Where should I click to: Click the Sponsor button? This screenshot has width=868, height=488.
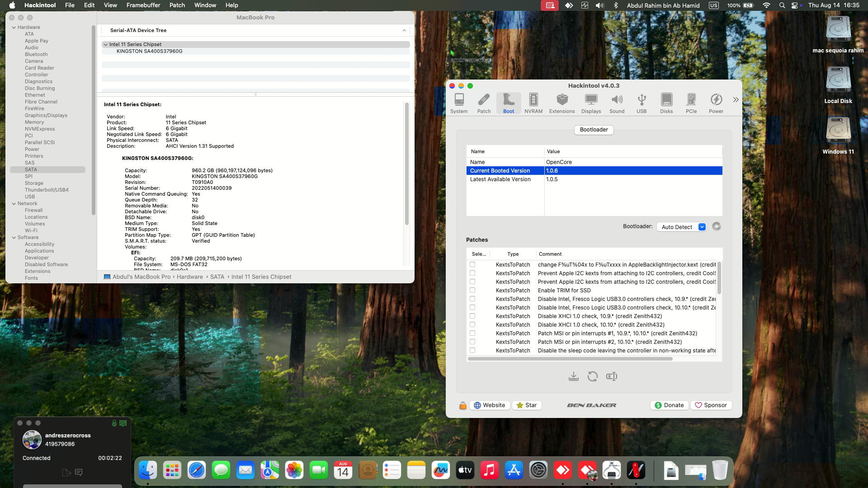point(711,405)
